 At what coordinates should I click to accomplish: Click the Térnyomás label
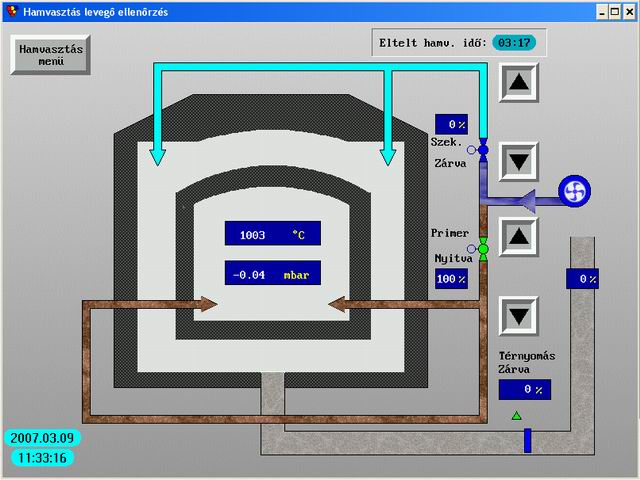527,356
